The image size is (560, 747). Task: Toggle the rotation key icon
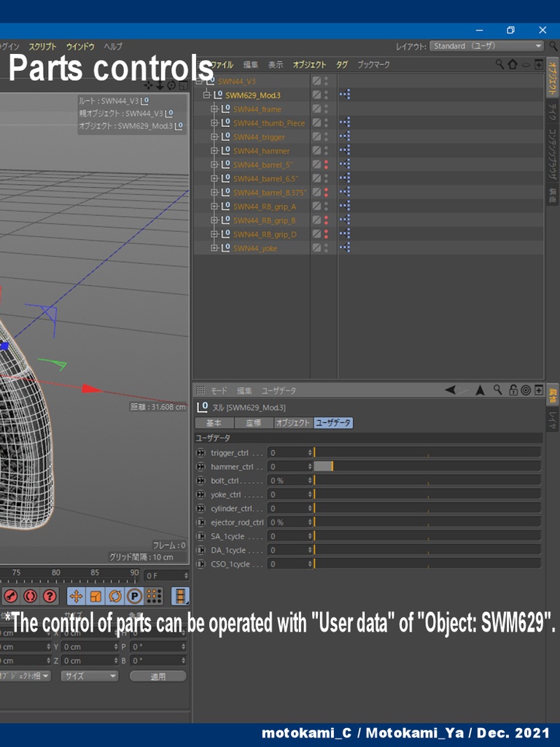coord(115,596)
